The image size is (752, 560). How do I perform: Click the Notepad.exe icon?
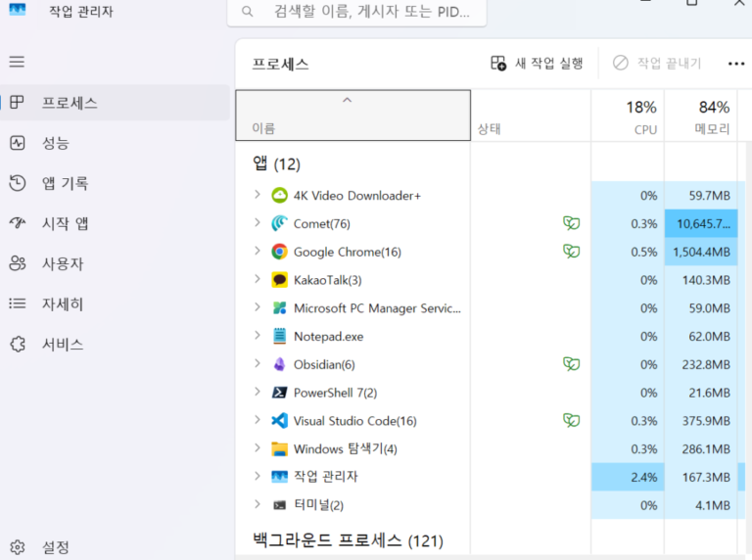(280, 336)
